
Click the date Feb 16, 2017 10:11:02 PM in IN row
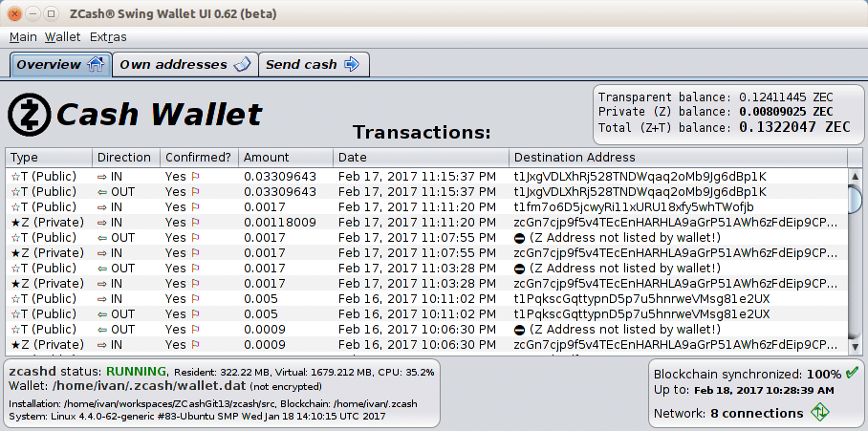coord(417,299)
